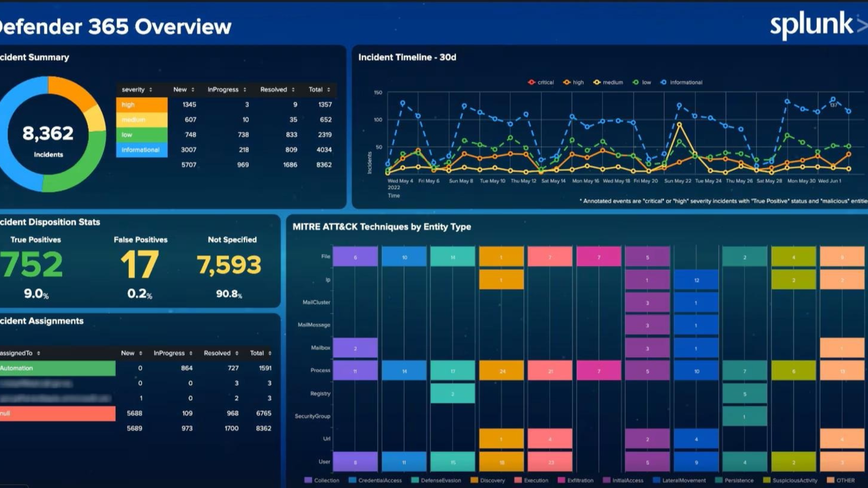Viewport: 868px width, 488px height.
Task: Sort Incident Assignments by assignedTo column
Action: [20, 353]
